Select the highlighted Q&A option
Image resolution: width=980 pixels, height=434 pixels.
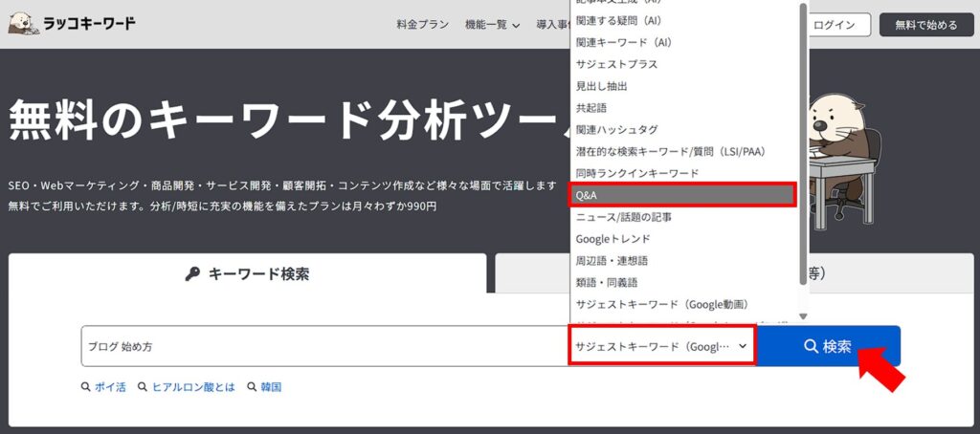point(682,195)
